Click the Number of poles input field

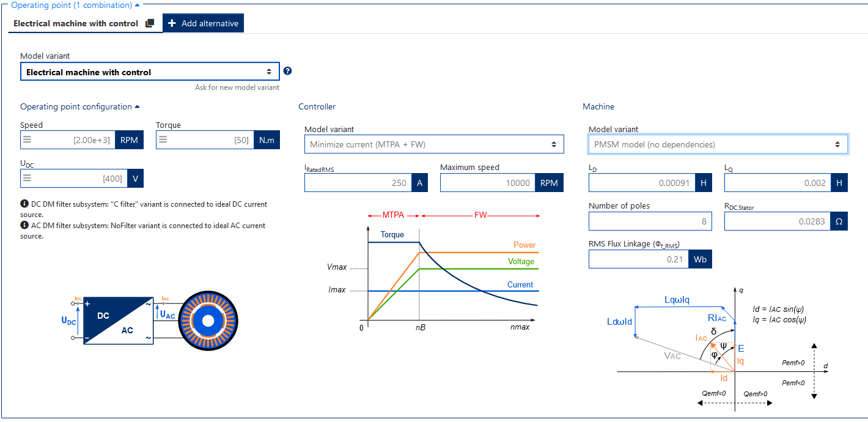pos(649,221)
